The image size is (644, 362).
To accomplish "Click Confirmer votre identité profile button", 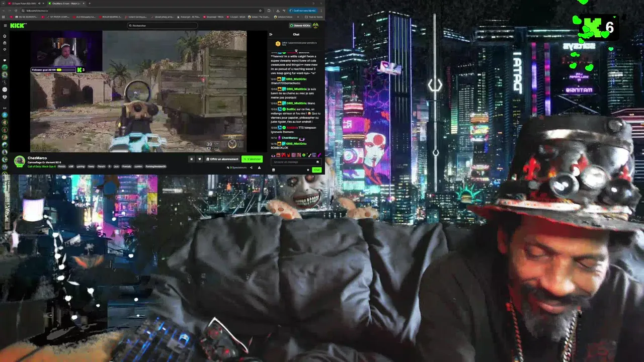I will click(303, 11).
